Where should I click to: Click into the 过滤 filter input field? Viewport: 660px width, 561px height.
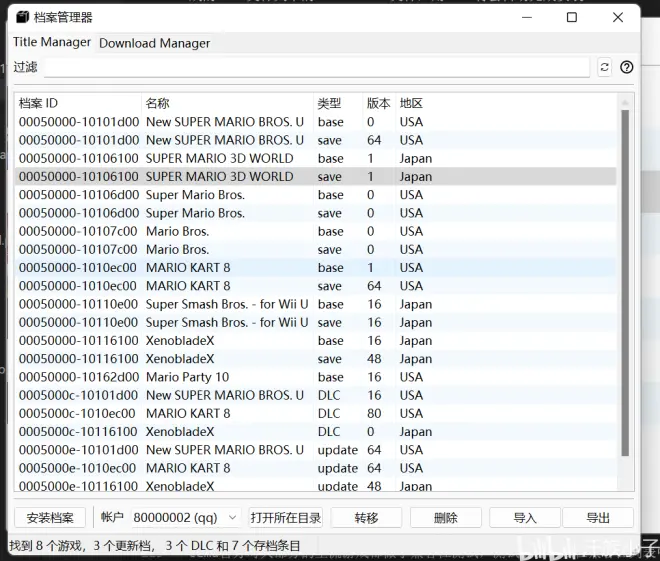pyautogui.click(x=317, y=67)
